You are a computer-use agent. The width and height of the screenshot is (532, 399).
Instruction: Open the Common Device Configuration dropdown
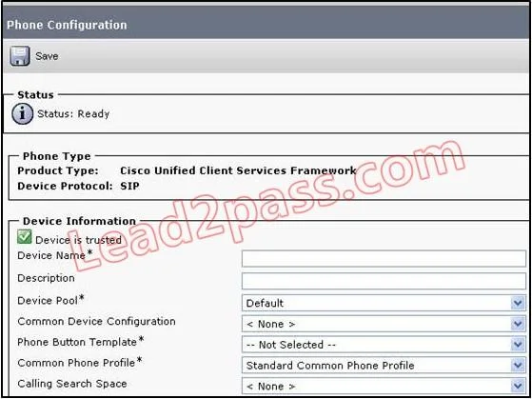[x=384, y=324]
